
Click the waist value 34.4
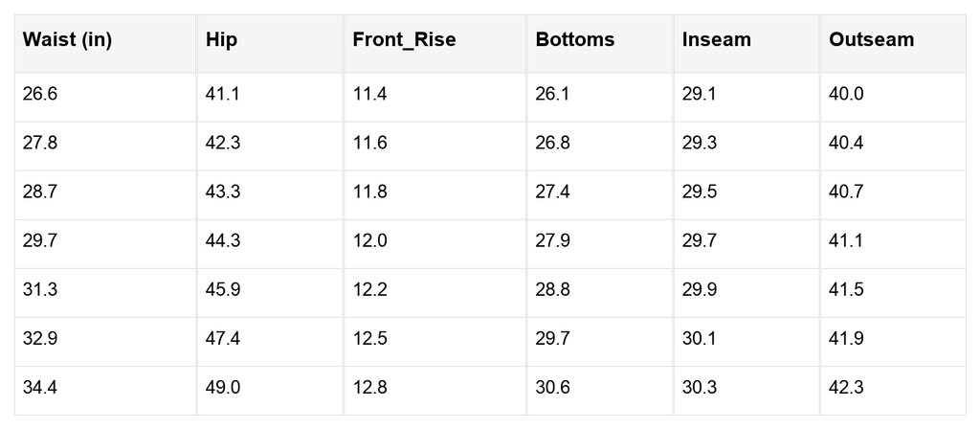[x=40, y=387]
